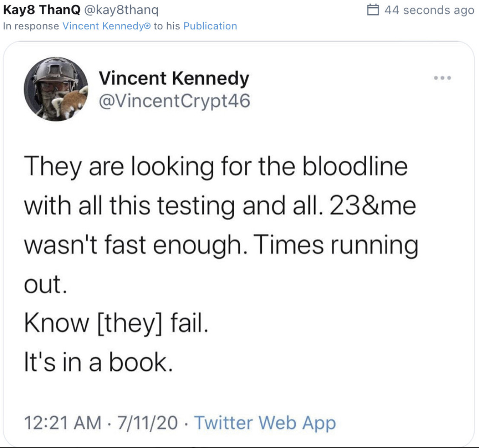
Task: Click the "It's in a book." line
Action: point(98,362)
